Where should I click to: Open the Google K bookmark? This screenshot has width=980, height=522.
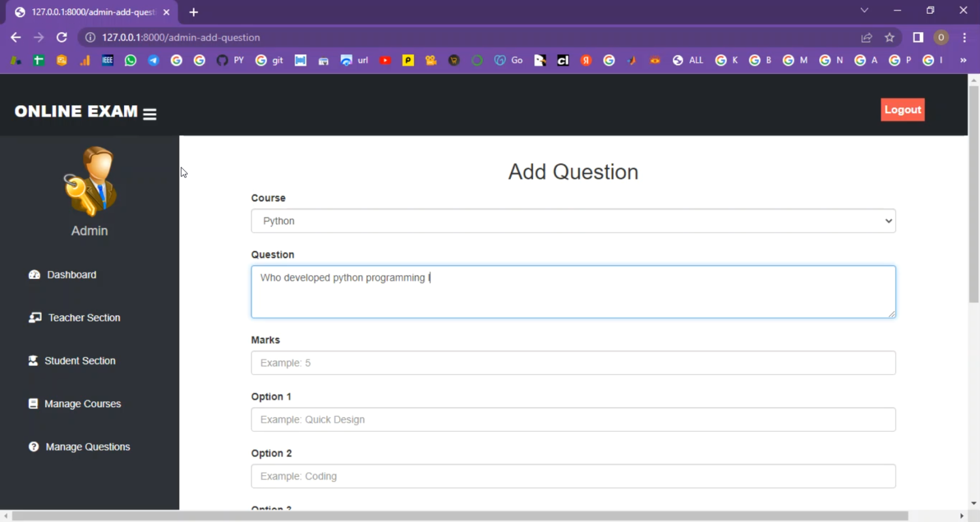tap(727, 60)
